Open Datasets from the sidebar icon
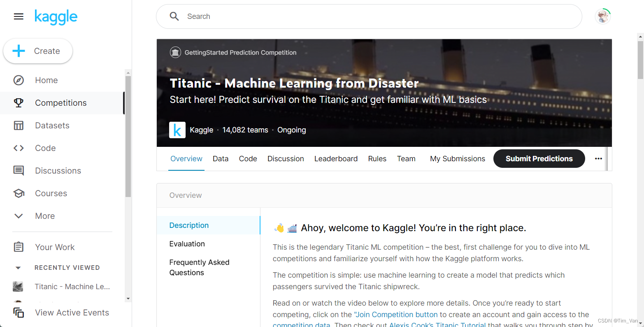The image size is (644, 327). click(x=19, y=125)
